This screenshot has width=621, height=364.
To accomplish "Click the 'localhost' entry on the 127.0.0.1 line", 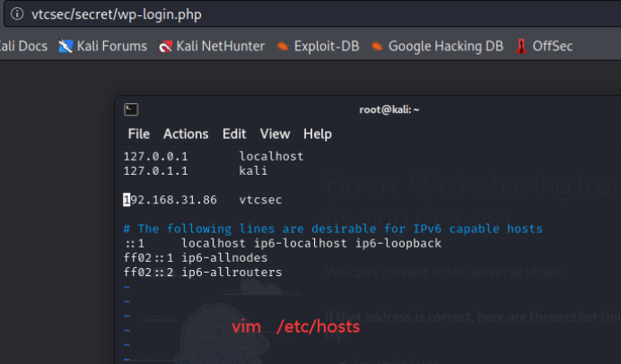I will point(271,156).
